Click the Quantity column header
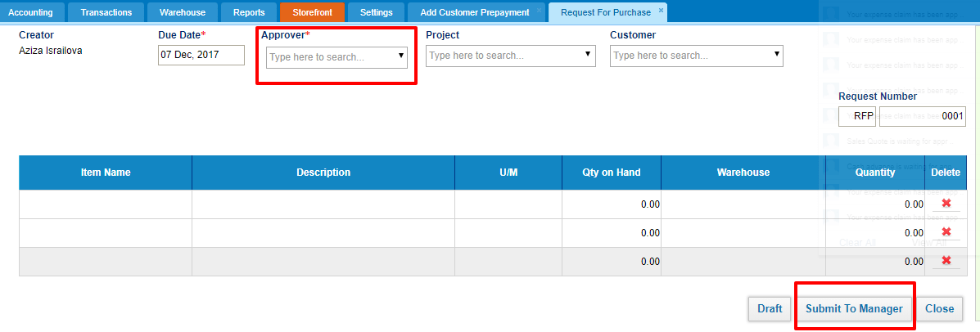The height and width of the screenshot is (332, 980). pyautogui.click(x=875, y=173)
